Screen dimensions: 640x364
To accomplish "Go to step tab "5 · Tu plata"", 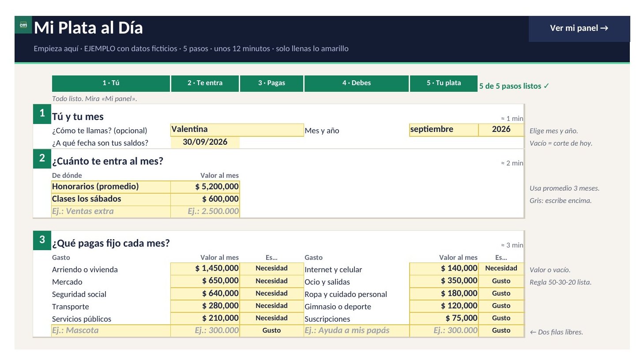I will tap(444, 83).
